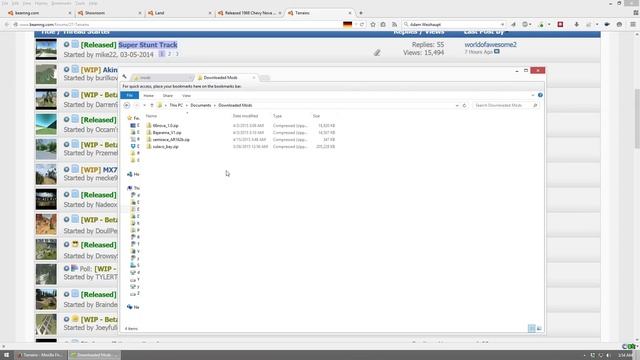640x360 pixels.
Task: Click the RSS feed icon in the Firefox toolbar
Action: coord(394,24)
